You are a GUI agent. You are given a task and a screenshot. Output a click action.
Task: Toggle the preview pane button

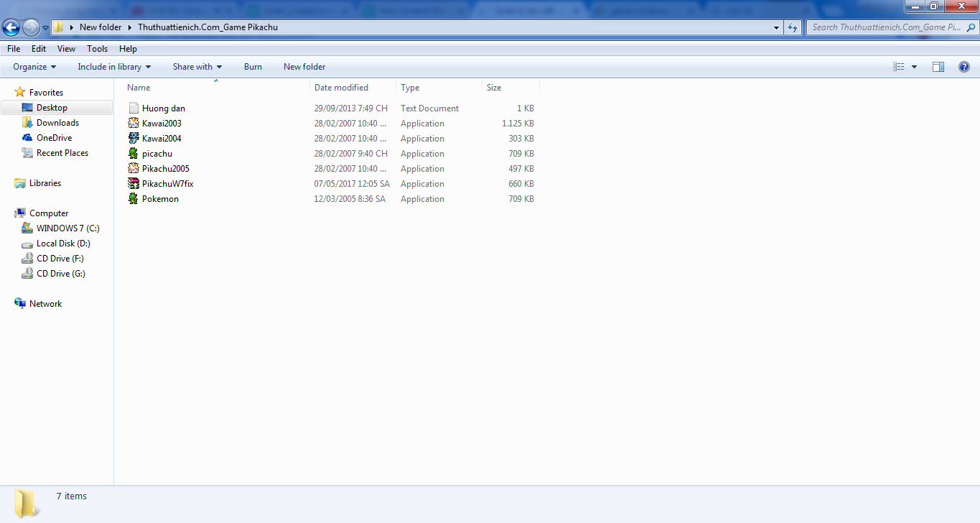pyautogui.click(x=938, y=67)
